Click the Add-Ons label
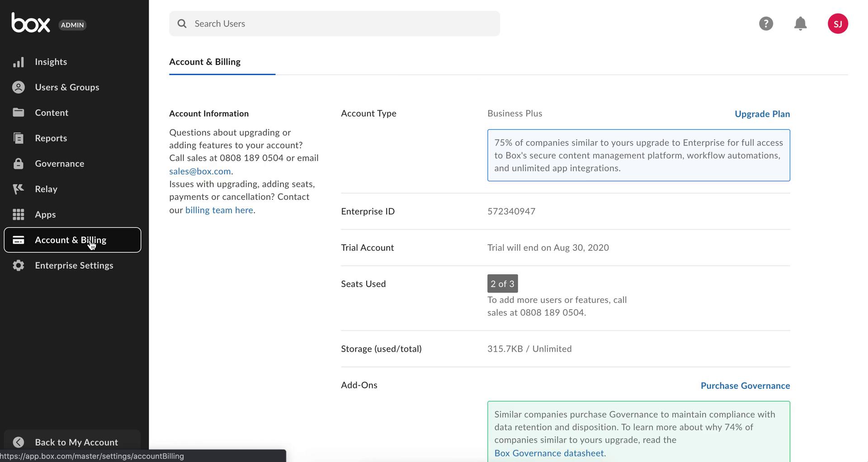 [x=359, y=385]
